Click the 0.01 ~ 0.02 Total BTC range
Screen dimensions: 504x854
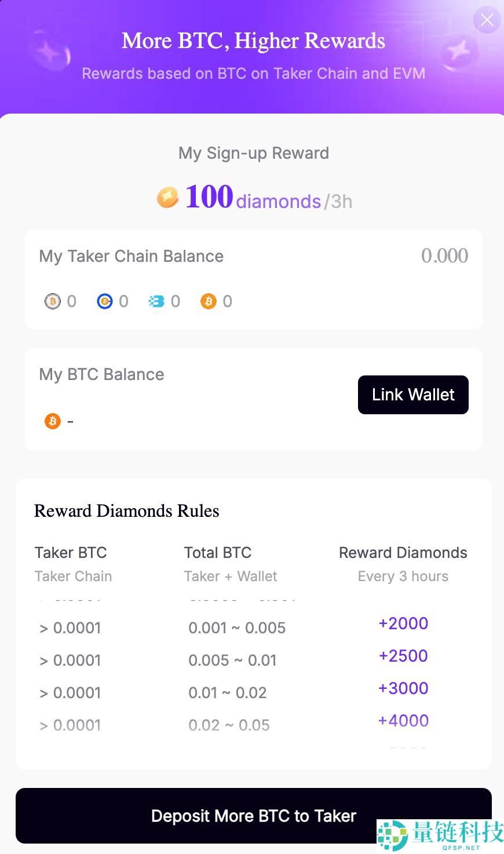click(x=228, y=693)
